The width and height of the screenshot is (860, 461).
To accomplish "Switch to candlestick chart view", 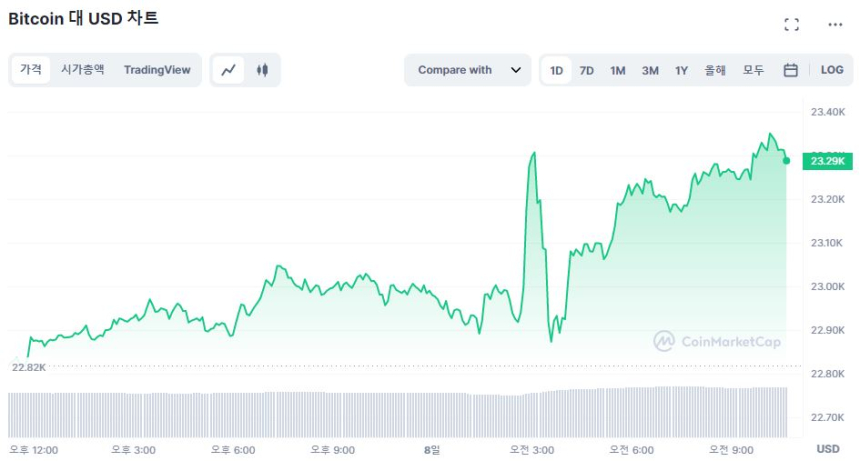I will [x=263, y=70].
